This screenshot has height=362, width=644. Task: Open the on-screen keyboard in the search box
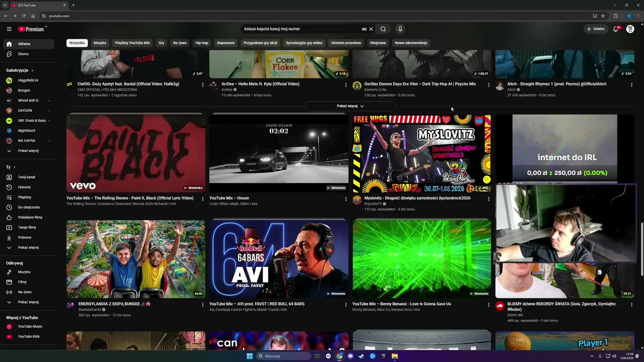pos(364,29)
